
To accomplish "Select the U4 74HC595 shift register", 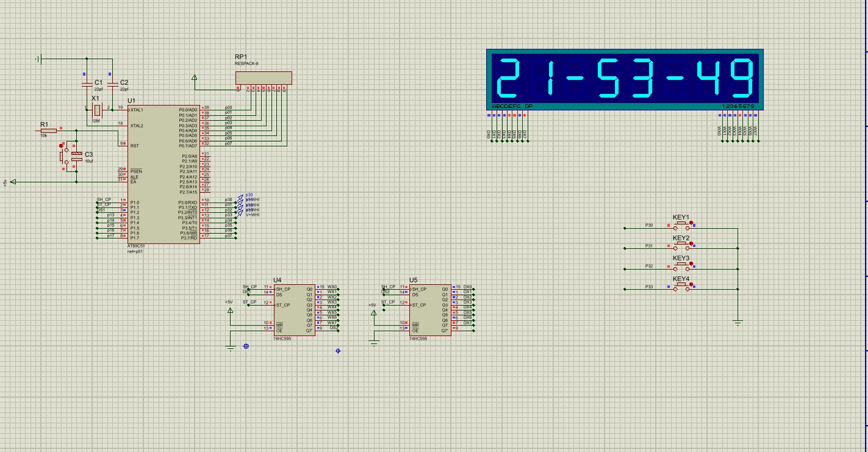I will point(294,310).
